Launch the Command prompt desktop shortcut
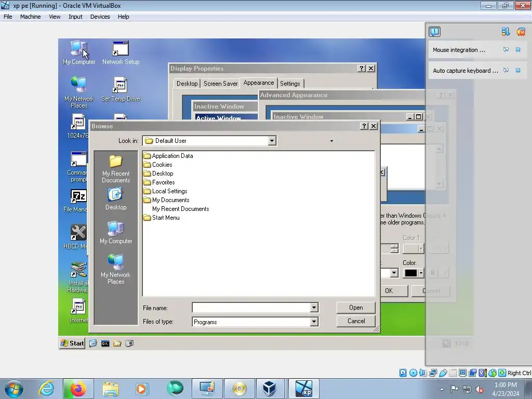 pos(77,167)
